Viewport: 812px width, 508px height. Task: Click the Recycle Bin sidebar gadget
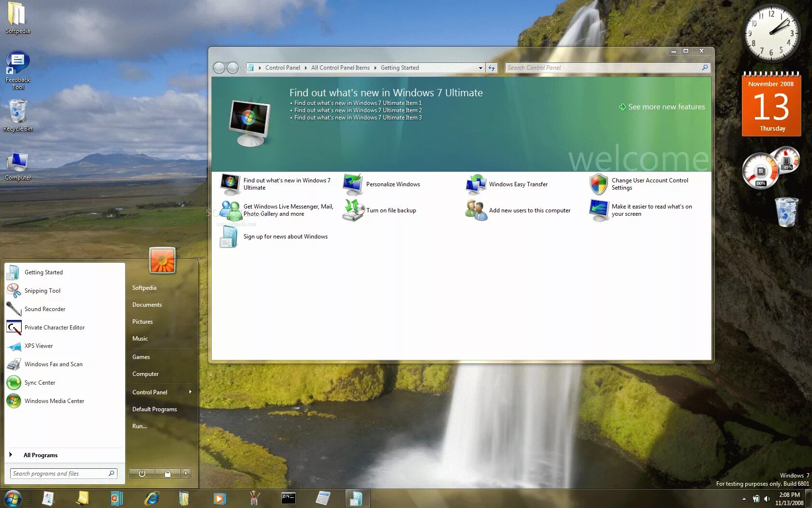787,211
